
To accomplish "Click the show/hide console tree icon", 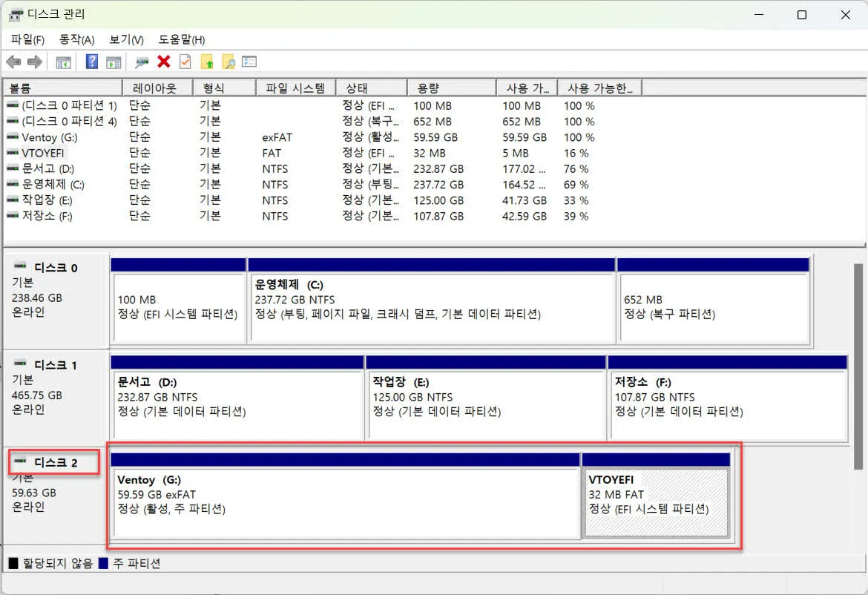I will [64, 62].
